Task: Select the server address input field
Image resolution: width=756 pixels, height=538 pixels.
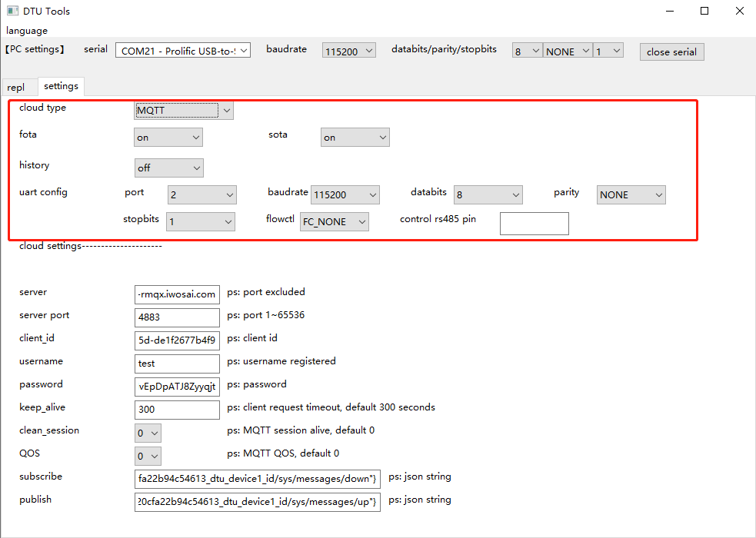Action: 177,294
